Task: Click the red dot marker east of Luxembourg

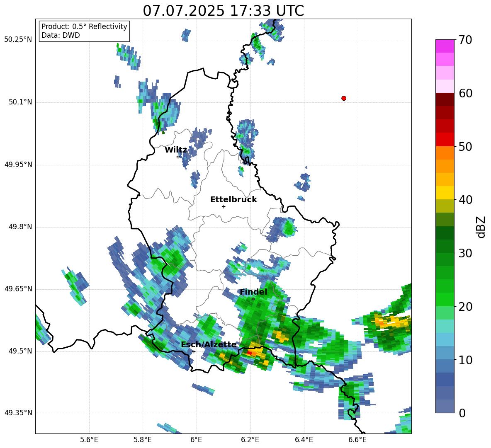Action: [x=344, y=98]
